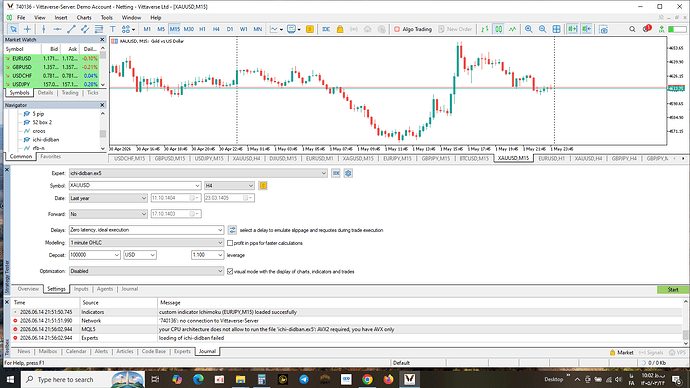The image size is (690, 388).
Task: Select the M30 timeframe button
Action: pyautogui.click(x=188, y=29)
